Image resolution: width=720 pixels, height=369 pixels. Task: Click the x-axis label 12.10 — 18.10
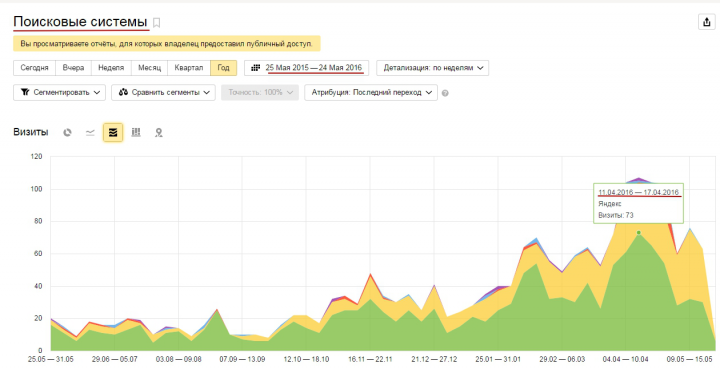tap(306, 359)
